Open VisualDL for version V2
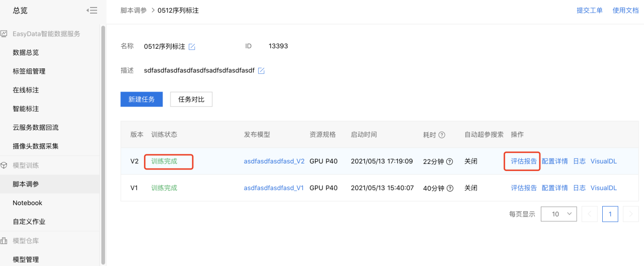 pos(604,161)
